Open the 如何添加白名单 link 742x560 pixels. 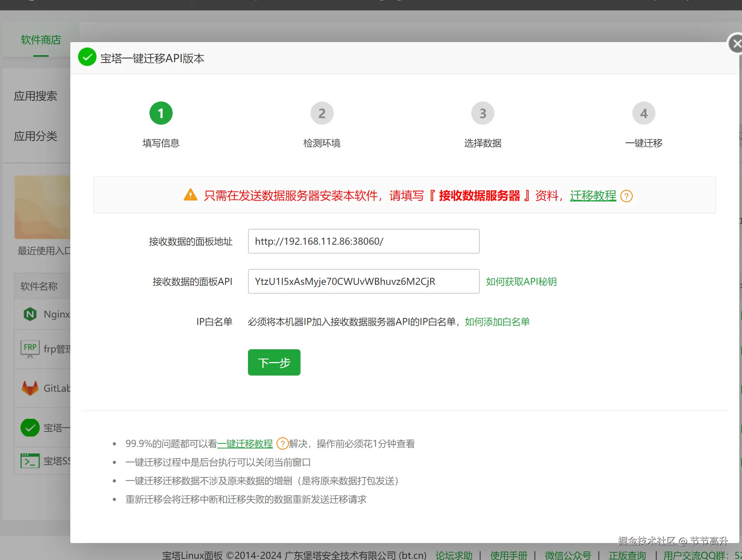click(497, 322)
